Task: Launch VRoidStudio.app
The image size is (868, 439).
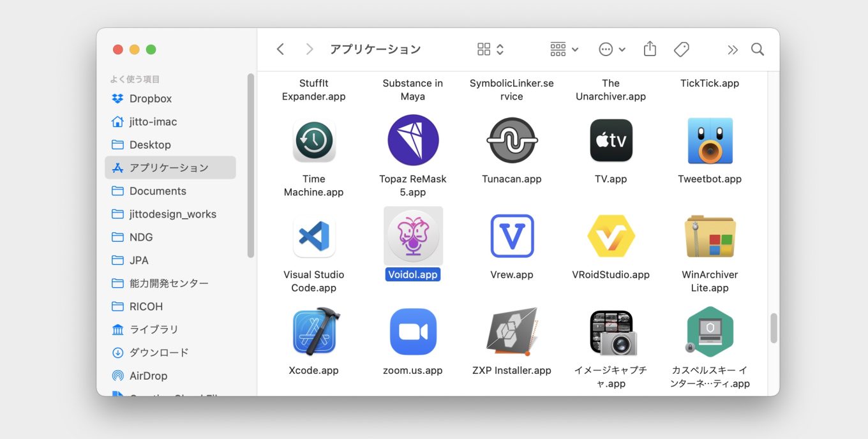Action: [611, 235]
